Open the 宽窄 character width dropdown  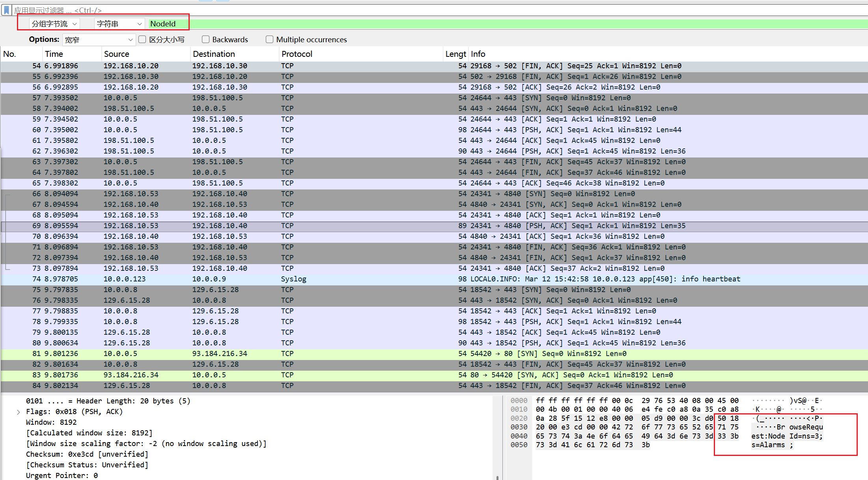[99, 40]
